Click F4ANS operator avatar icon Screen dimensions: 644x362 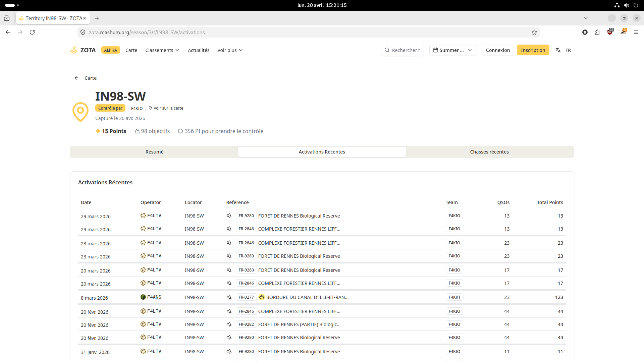(x=143, y=297)
